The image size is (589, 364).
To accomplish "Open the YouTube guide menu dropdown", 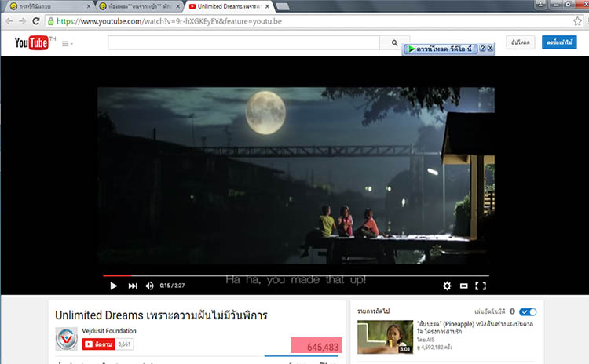I will 68,44.
